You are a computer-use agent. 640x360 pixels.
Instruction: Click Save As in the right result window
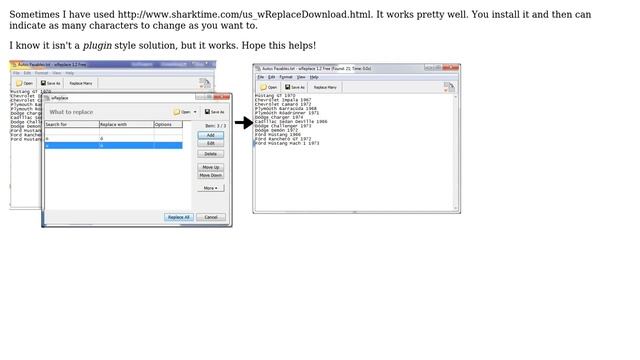point(295,87)
